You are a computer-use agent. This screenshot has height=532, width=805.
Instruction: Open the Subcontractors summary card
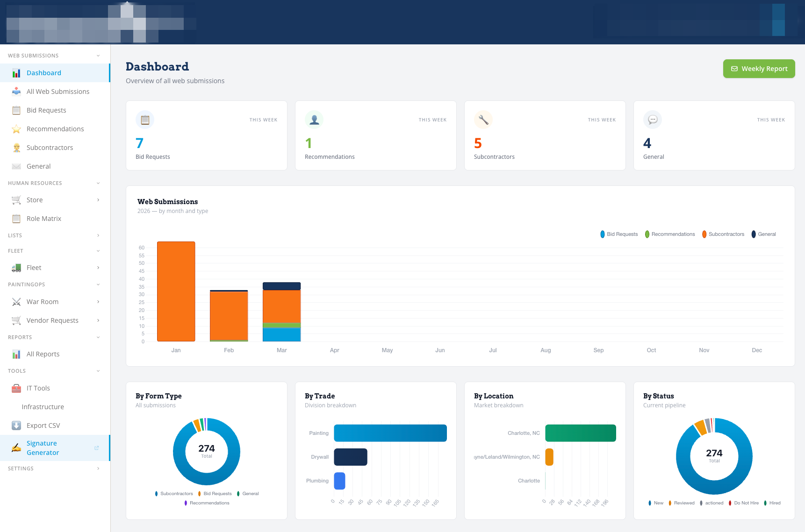545,135
